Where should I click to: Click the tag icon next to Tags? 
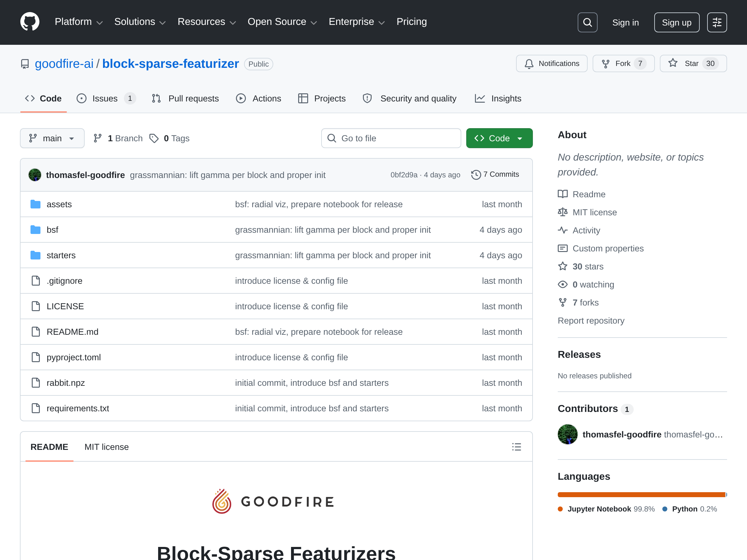pos(154,138)
